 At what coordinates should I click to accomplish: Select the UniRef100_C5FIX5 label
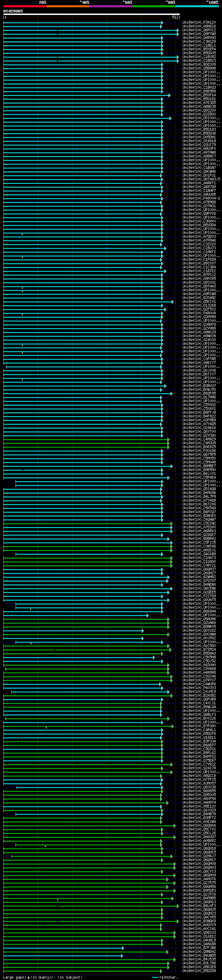[199, 542]
